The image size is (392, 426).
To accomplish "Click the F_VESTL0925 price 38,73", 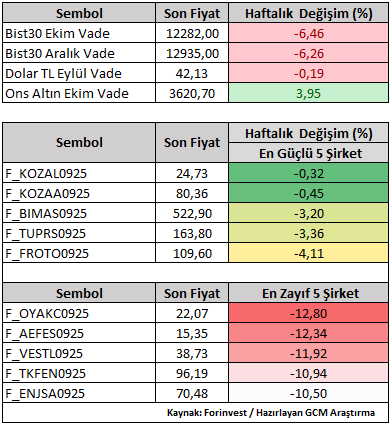I will 192,353.
